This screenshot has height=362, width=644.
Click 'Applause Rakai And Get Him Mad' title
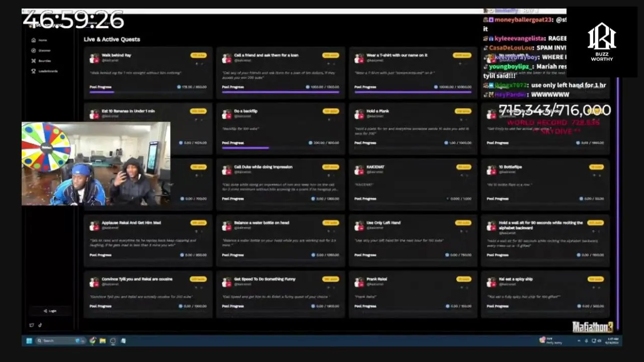pyautogui.click(x=131, y=223)
